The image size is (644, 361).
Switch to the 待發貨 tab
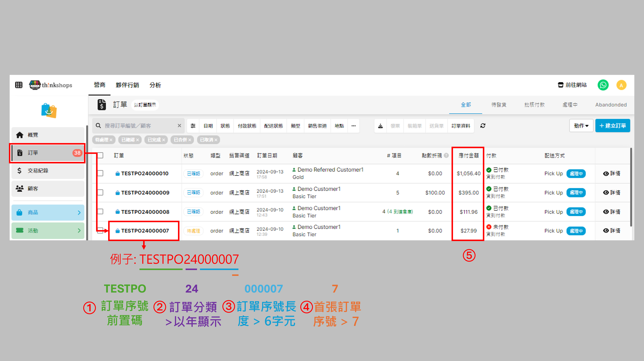[x=499, y=105]
